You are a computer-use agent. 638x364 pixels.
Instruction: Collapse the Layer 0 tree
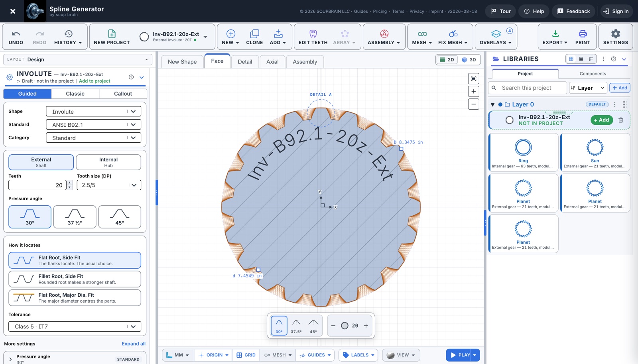click(493, 104)
